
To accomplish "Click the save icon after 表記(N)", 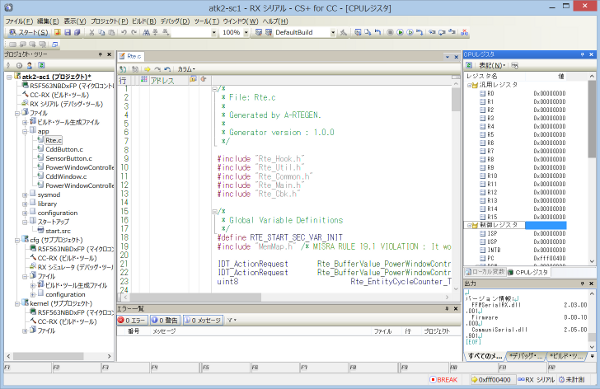I will click(515, 65).
